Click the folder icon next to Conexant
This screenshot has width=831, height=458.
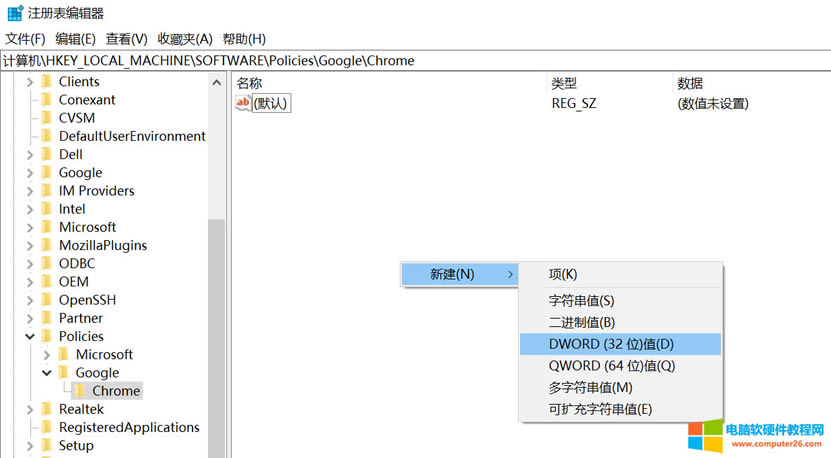click(46, 100)
